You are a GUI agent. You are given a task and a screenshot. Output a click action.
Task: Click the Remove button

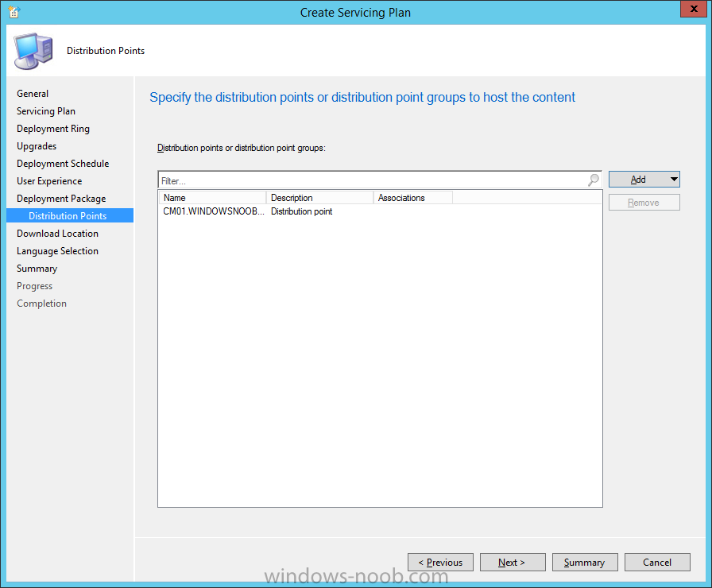point(644,203)
